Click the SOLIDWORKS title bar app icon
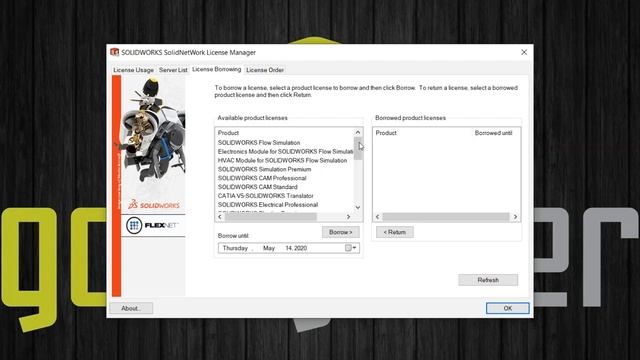 (x=115, y=52)
